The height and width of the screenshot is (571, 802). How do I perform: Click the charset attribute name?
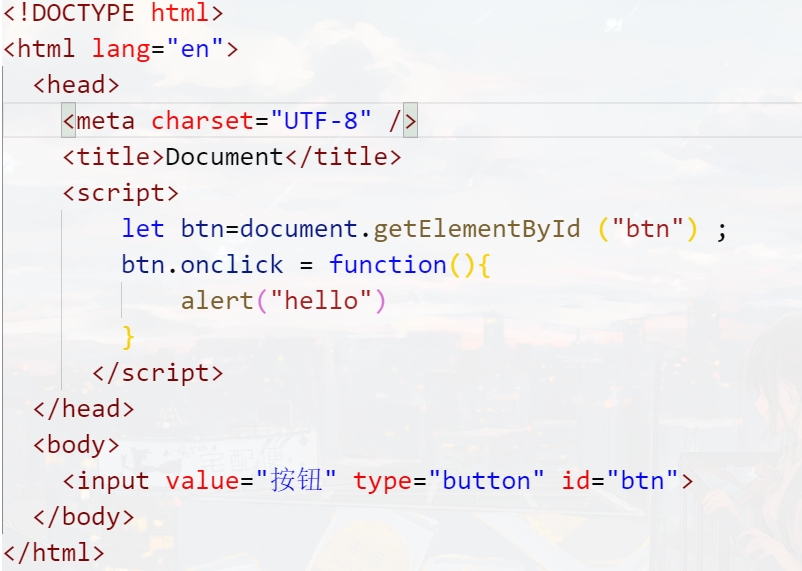[203, 121]
